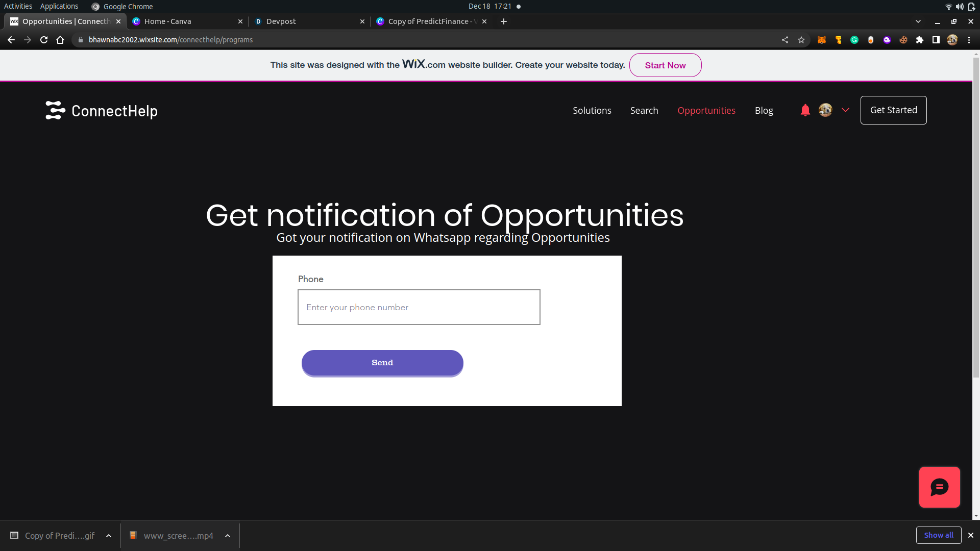Open the MetaMask fox extension icon
The image size is (980, 551).
[822, 40]
